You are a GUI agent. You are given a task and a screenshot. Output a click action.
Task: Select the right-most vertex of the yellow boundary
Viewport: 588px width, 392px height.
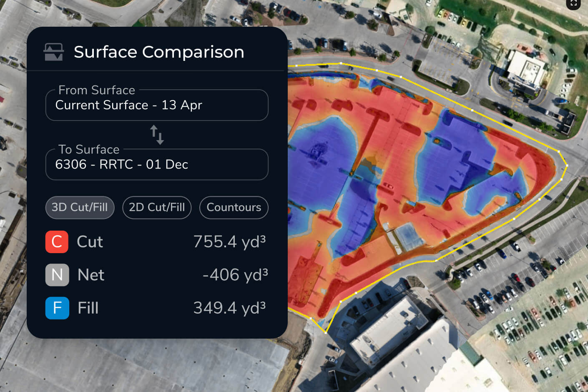pos(567,166)
